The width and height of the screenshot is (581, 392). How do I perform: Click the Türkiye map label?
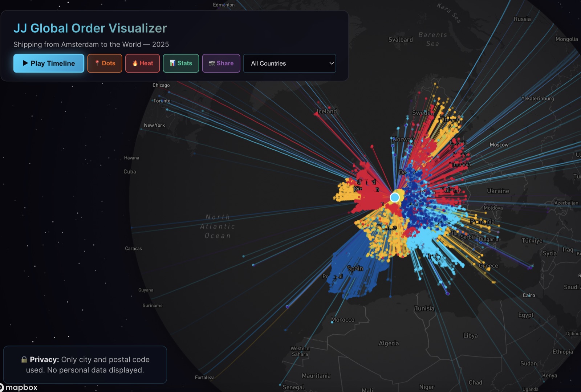click(x=532, y=241)
